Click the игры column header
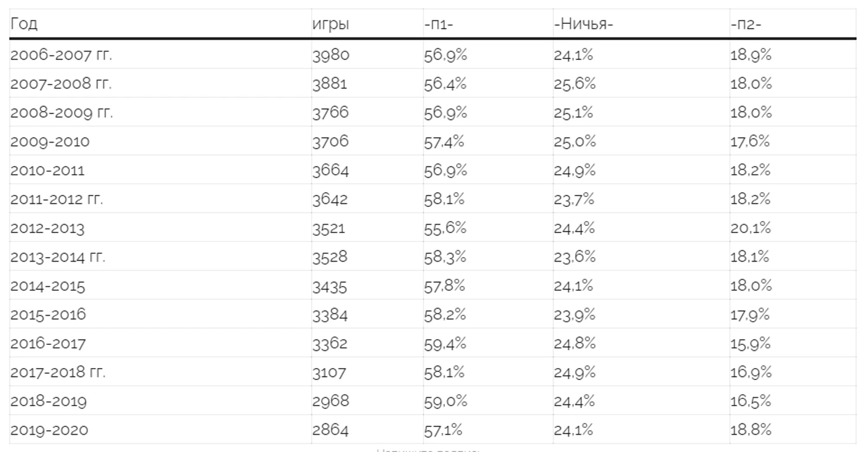The width and height of the screenshot is (868, 452). (x=331, y=25)
